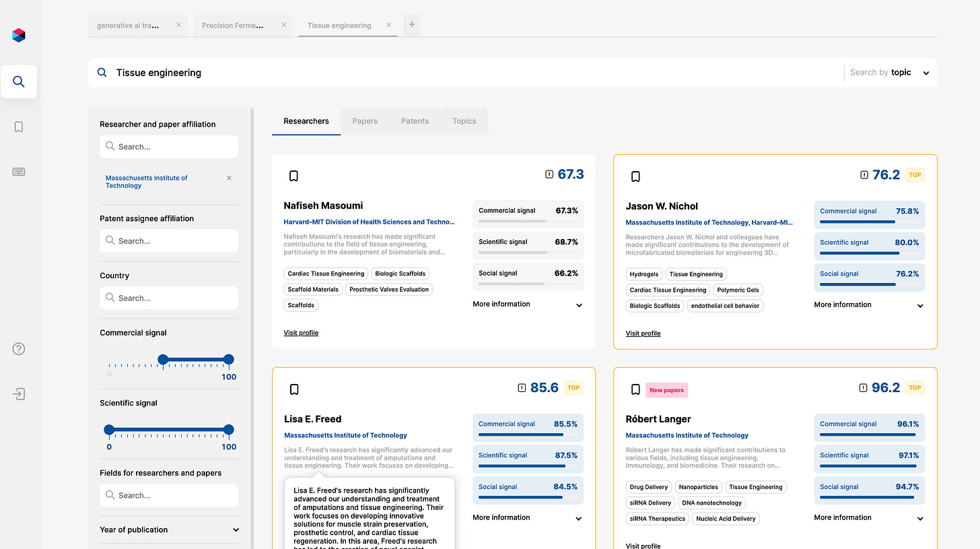This screenshot has width=980, height=549.
Task: Click the magnifier icon in main search bar
Action: point(102,72)
